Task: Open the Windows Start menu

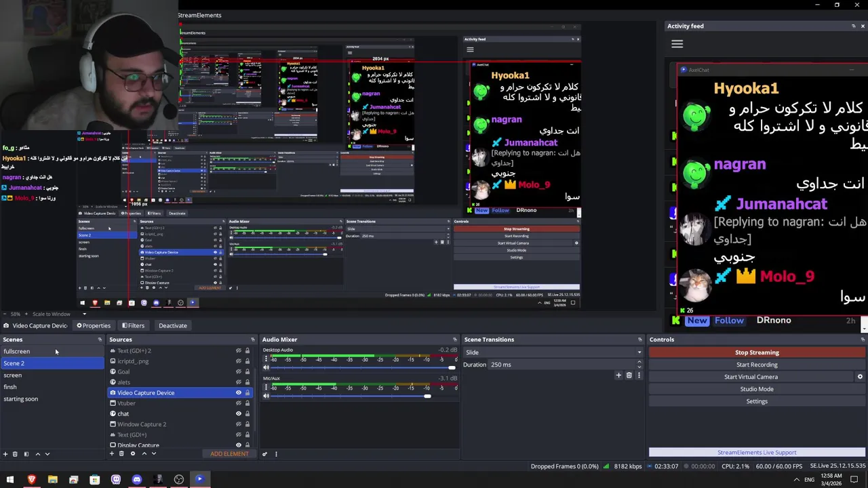Action: coord(10,480)
